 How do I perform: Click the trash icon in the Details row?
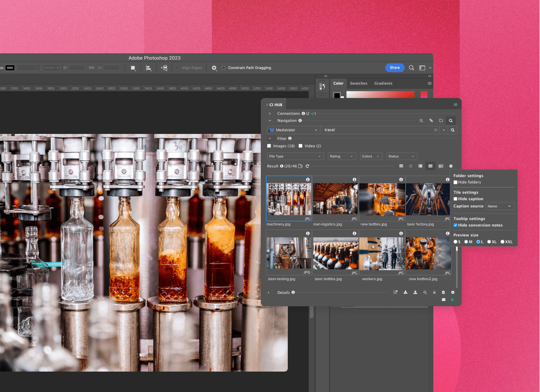pos(443,292)
